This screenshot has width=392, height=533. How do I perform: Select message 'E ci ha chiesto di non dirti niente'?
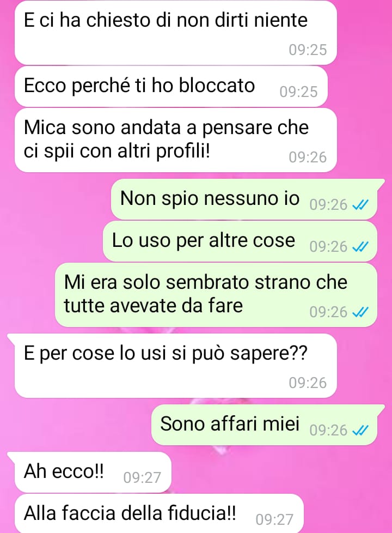click(x=176, y=33)
